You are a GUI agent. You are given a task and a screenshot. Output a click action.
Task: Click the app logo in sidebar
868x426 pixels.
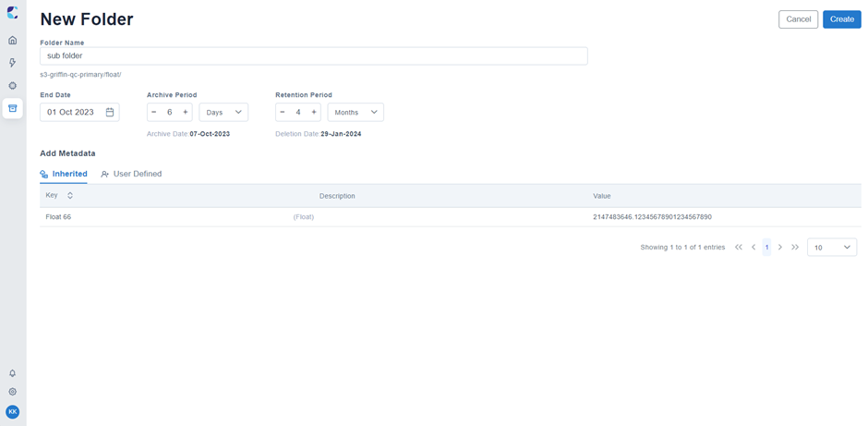(12, 13)
